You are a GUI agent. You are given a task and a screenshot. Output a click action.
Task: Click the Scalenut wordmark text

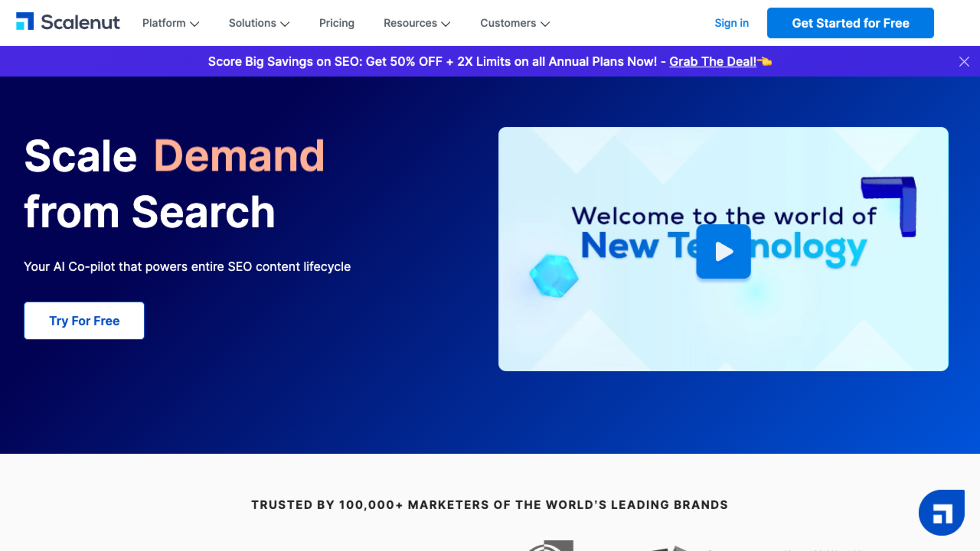(x=80, y=22)
